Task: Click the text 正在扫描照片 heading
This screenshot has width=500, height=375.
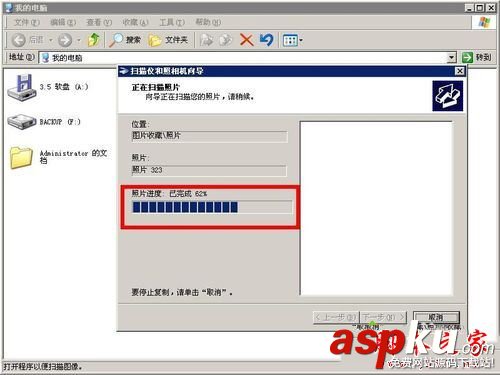Action: tap(156, 88)
